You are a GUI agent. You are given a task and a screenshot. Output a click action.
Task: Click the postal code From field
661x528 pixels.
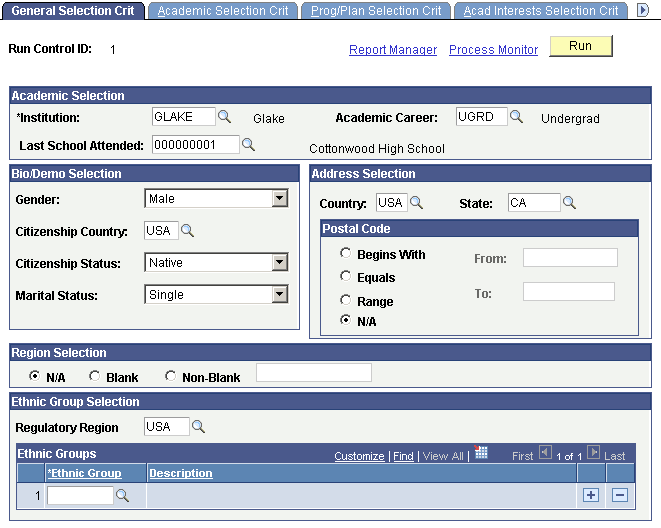coord(570,257)
